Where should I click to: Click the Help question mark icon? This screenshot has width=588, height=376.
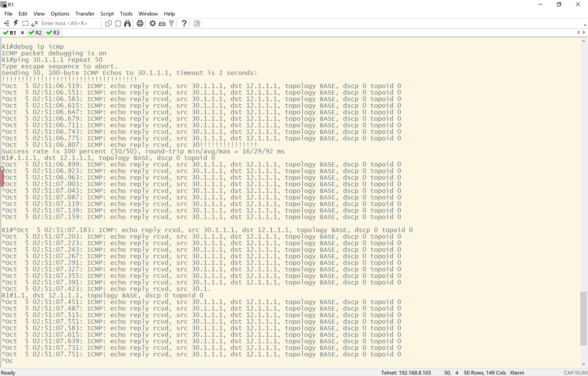coord(184,23)
